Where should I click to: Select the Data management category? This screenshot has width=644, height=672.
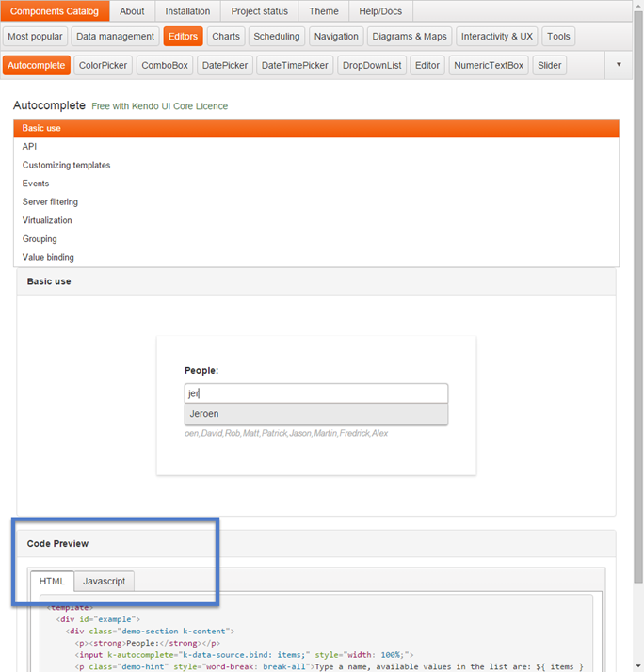[115, 37]
